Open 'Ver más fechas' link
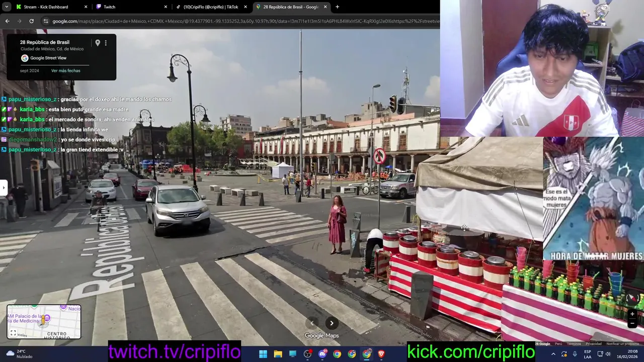The width and height of the screenshot is (644, 362). click(x=65, y=70)
